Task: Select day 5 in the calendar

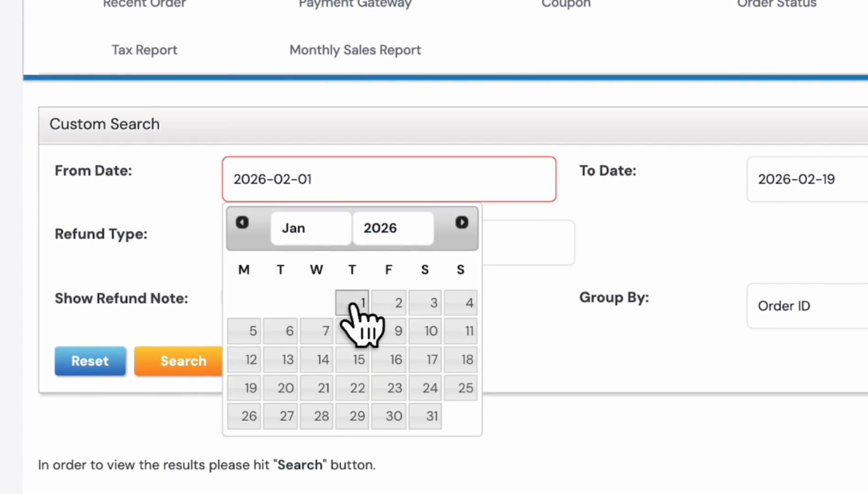Action: (244, 331)
